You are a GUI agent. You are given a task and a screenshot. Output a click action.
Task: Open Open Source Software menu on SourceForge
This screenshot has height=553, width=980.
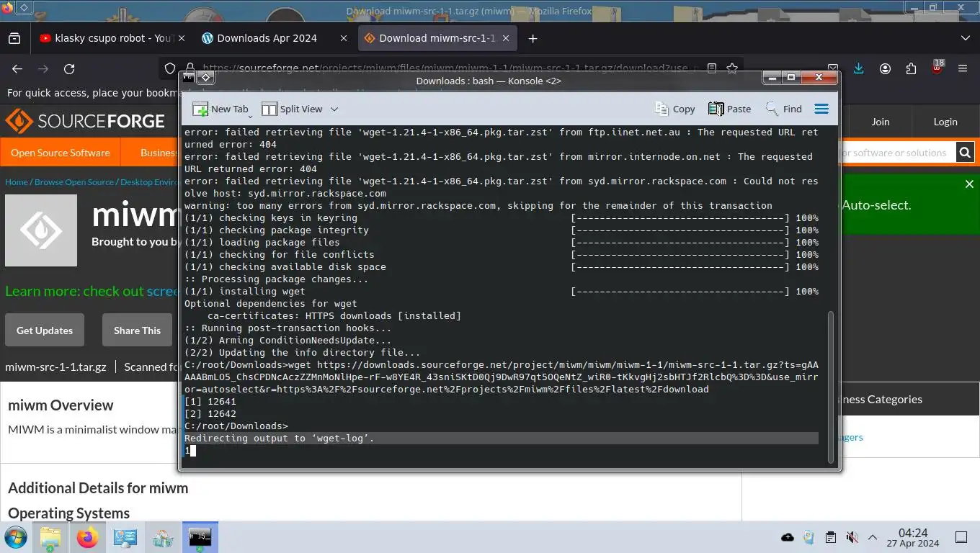pos(61,153)
